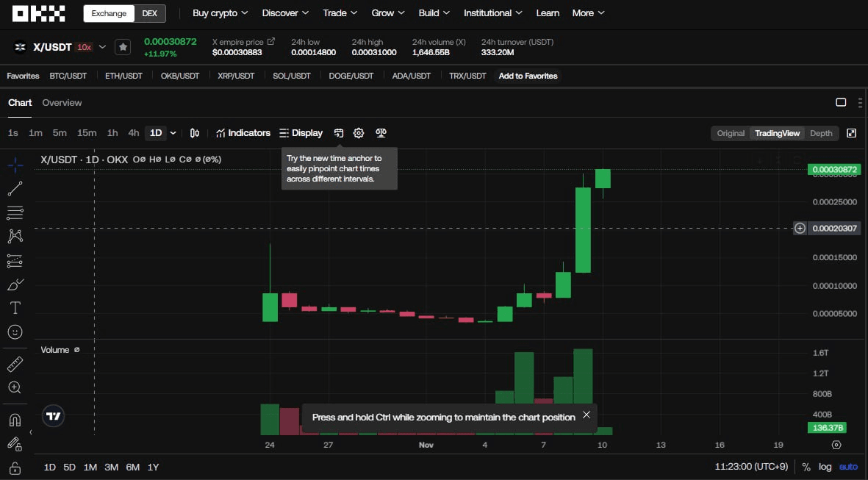
Task: Toggle stay in drawing mode pencil-lock
Action: (x=15, y=443)
